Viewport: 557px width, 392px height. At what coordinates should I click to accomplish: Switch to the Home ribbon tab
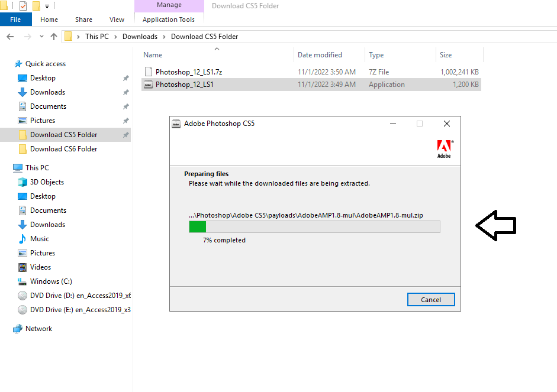tap(49, 20)
